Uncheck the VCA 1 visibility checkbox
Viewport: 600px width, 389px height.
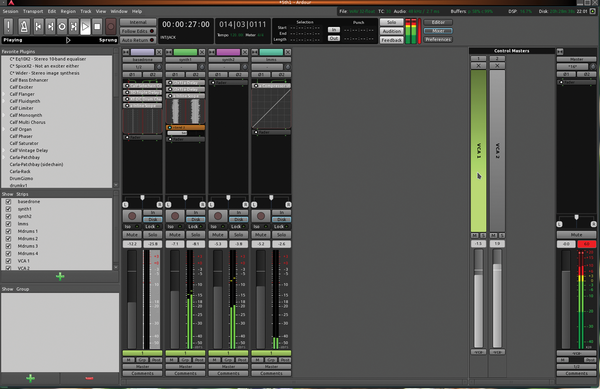tap(8, 261)
